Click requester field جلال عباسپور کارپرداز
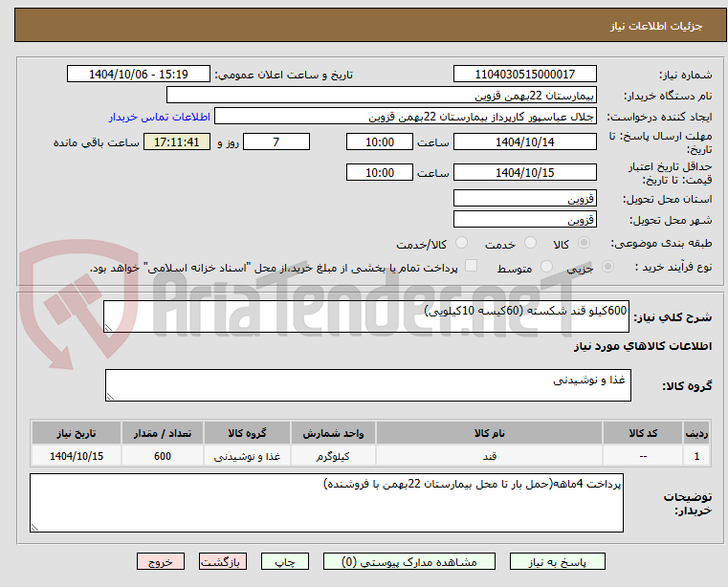Screen dimensions: 728x587 point(406,116)
